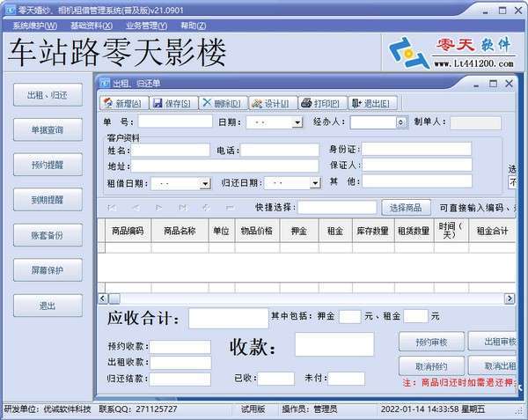Image resolution: width=528 pixels, height=420 pixels.
Task: Click the 零天软件 logo image
Action: pos(452,53)
